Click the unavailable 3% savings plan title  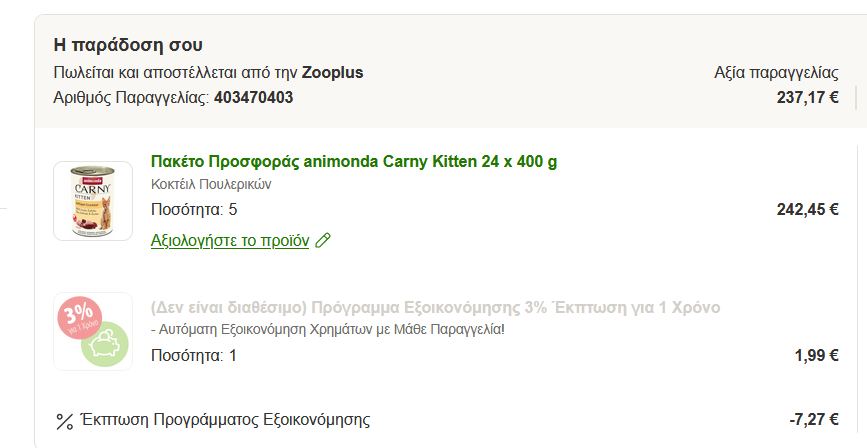pyautogui.click(x=435, y=307)
